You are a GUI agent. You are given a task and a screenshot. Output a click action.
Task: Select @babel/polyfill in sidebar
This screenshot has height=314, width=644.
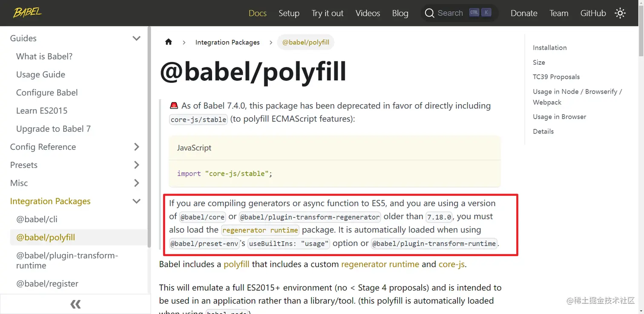46,237
